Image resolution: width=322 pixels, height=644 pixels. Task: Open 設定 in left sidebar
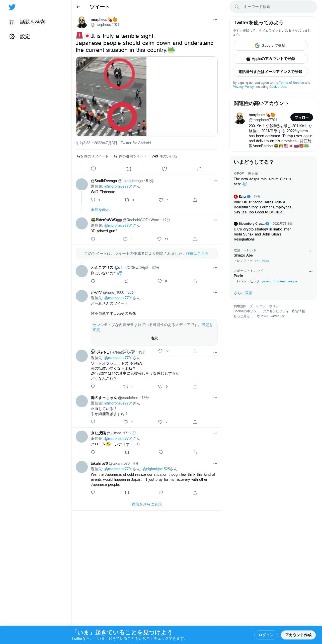20,37
